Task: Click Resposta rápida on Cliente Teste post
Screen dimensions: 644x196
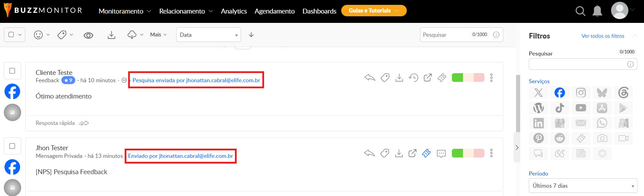Action: click(62, 123)
